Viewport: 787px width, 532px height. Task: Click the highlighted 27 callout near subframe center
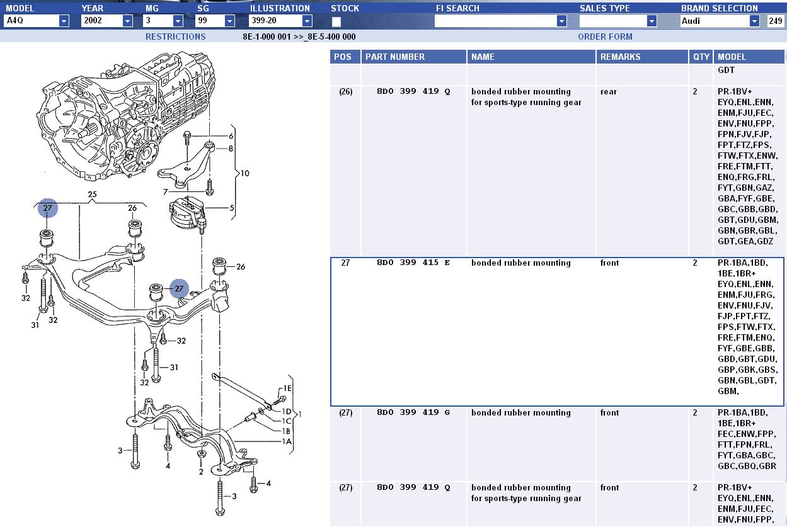click(179, 288)
